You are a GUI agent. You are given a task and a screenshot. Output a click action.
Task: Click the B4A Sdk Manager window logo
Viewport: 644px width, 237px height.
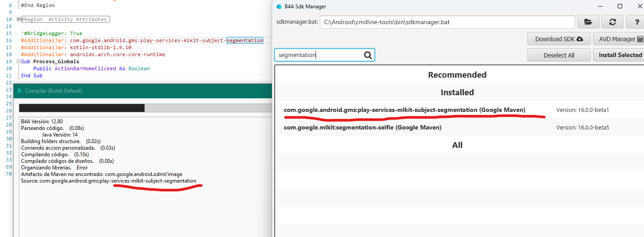(x=280, y=7)
